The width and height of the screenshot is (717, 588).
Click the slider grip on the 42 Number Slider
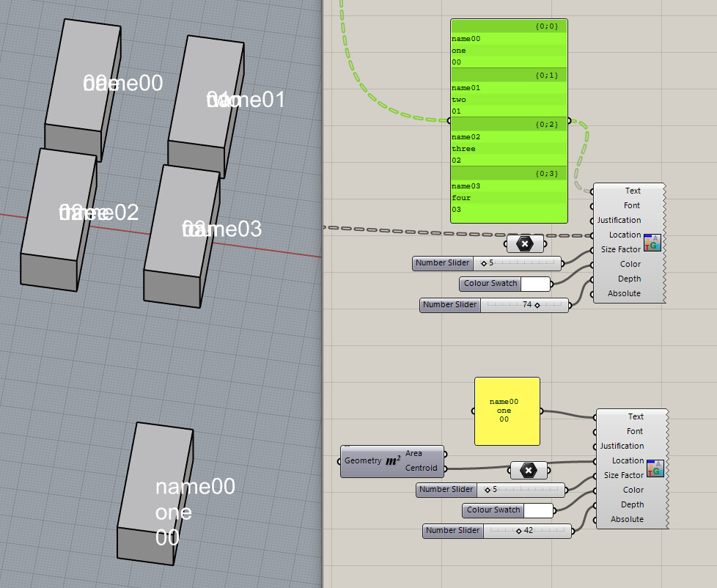coord(518,531)
